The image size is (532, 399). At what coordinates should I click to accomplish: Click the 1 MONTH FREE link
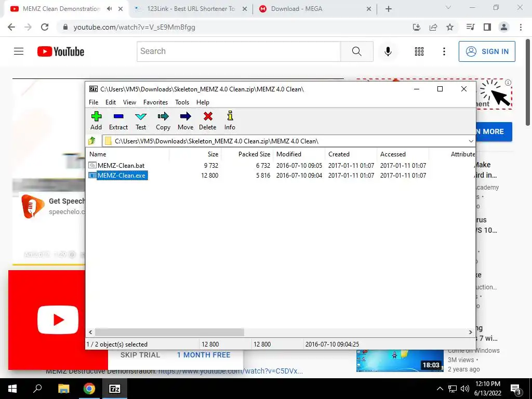point(204,355)
